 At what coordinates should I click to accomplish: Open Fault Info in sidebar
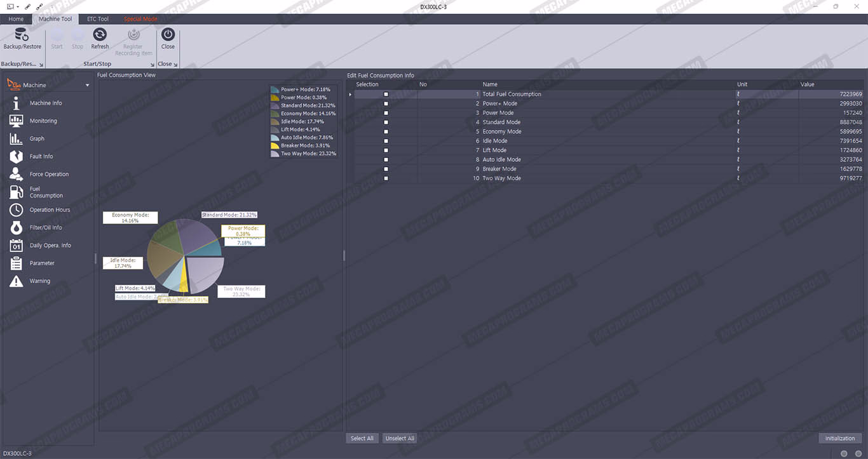(x=17, y=156)
